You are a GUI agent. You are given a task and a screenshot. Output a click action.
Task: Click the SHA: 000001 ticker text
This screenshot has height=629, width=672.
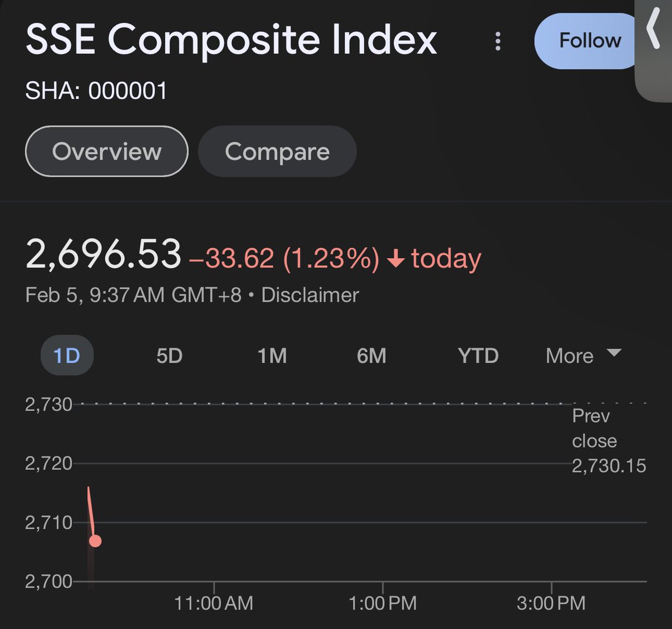[x=96, y=91]
